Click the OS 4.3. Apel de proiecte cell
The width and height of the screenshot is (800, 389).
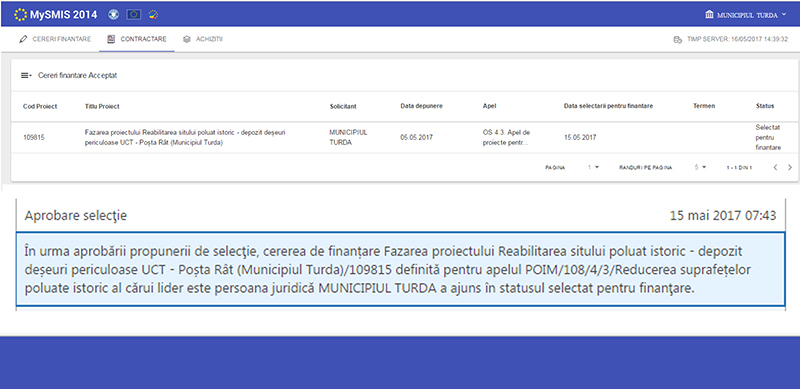click(x=507, y=137)
